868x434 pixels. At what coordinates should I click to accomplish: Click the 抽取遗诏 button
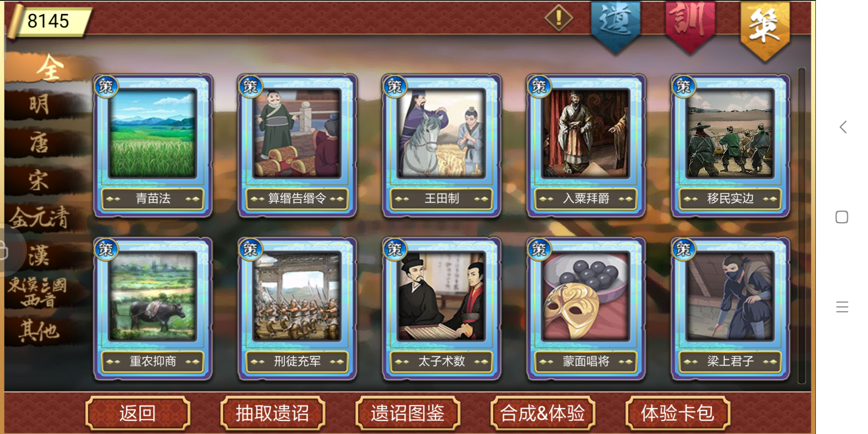click(272, 413)
